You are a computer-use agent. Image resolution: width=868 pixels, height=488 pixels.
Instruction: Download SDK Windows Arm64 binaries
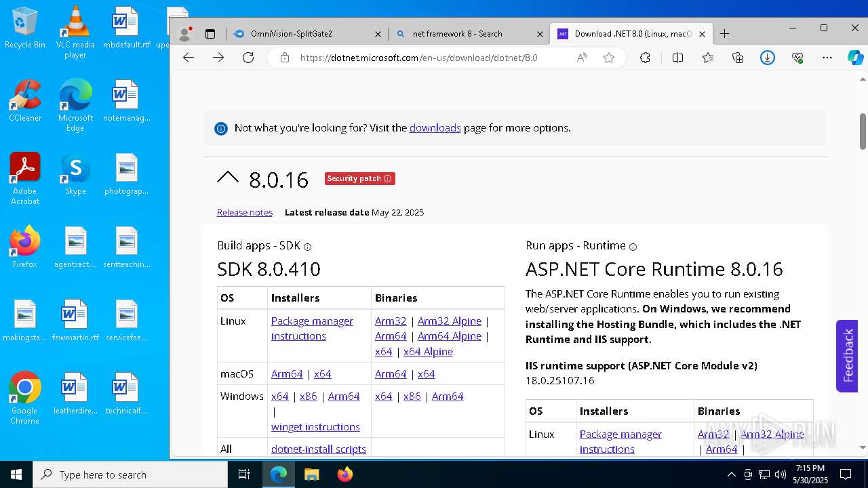point(448,396)
